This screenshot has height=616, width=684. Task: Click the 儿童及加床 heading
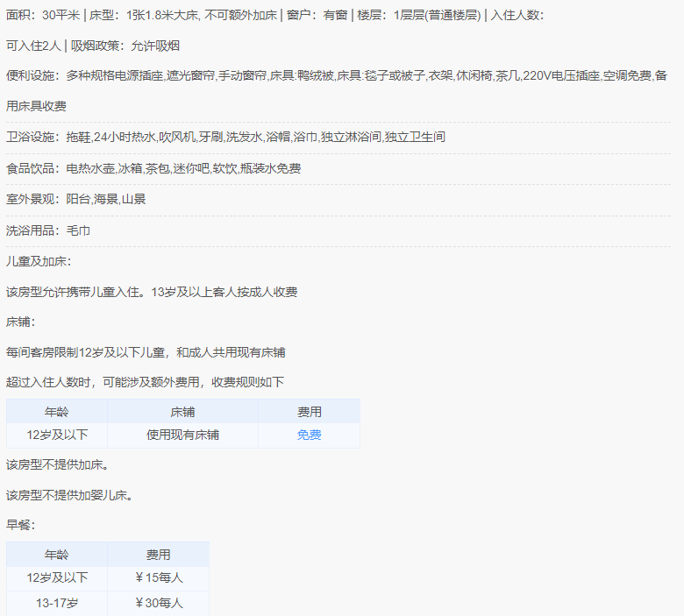39,261
